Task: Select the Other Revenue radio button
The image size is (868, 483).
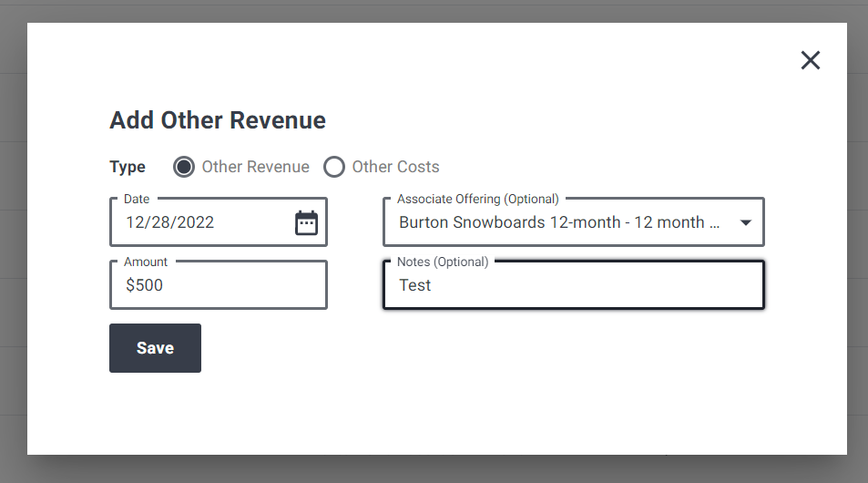Action: click(184, 167)
